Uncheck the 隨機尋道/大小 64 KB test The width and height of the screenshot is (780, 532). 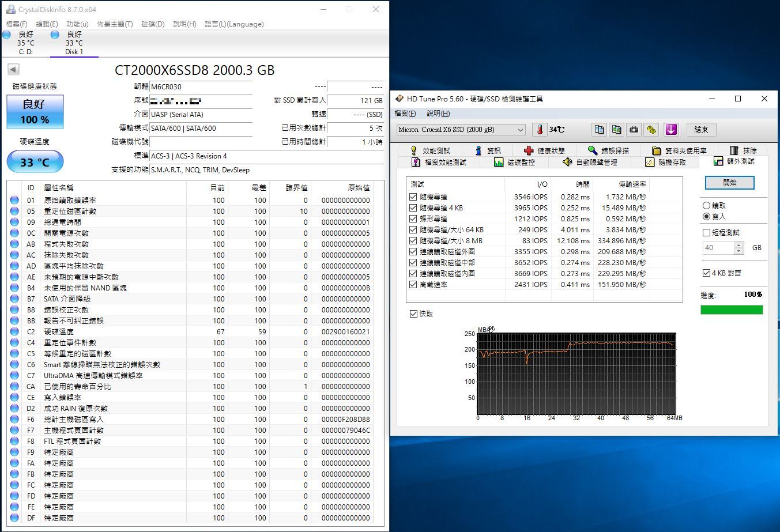pyautogui.click(x=413, y=230)
